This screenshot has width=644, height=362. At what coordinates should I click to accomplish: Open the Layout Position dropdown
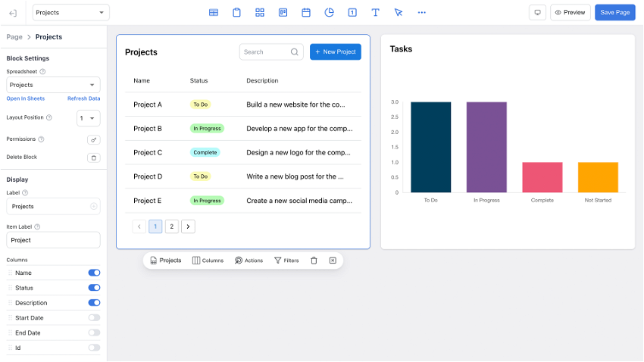pyautogui.click(x=89, y=118)
